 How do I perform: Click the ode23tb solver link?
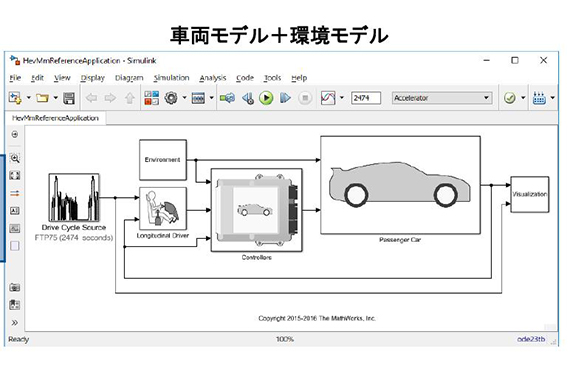(531, 339)
